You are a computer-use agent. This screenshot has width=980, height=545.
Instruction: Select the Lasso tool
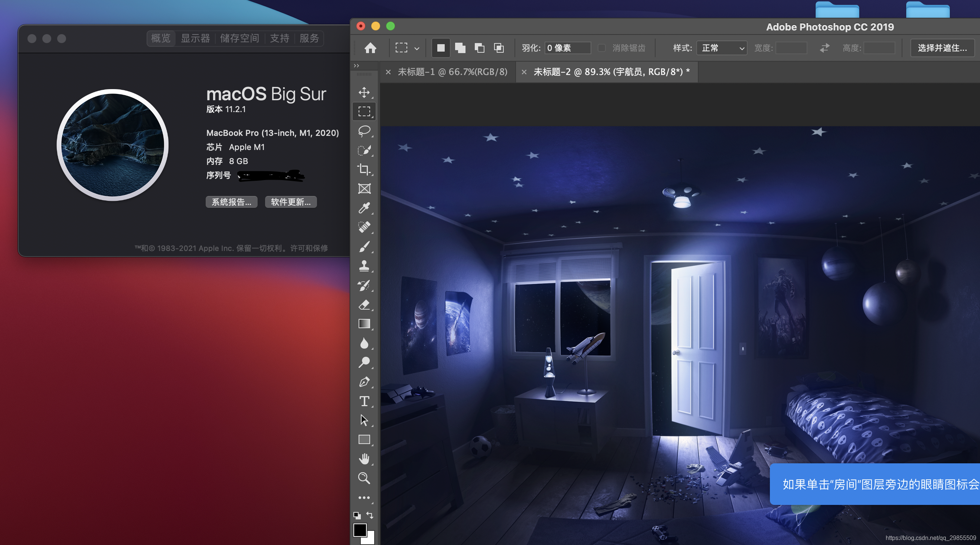(x=364, y=131)
